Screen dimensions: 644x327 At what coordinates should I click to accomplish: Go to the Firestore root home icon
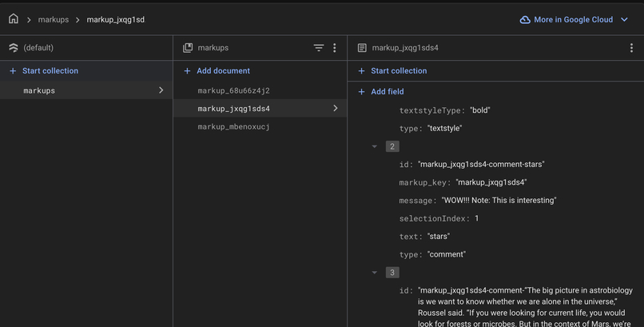[x=14, y=18]
